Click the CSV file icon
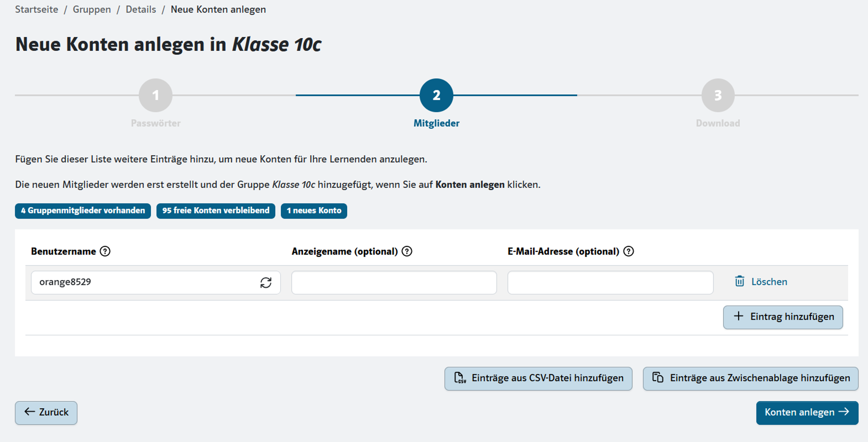The width and height of the screenshot is (868, 442). click(x=460, y=378)
